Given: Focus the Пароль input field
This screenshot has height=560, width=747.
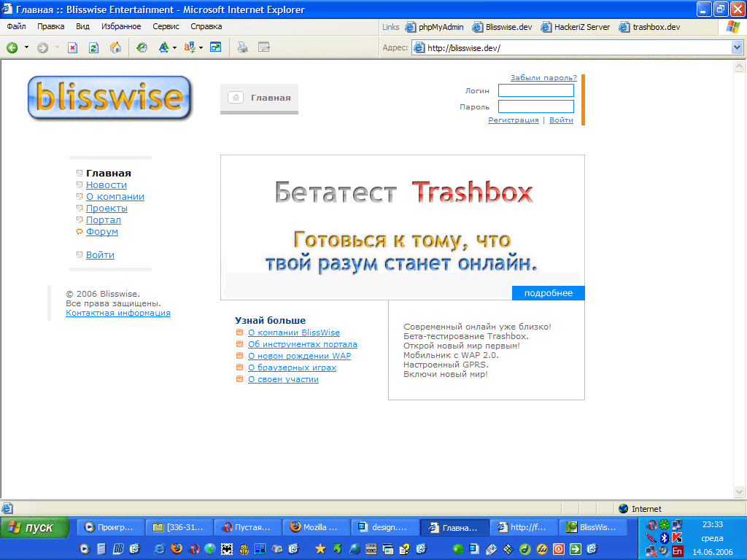Looking at the screenshot, I should (x=536, y=106).
